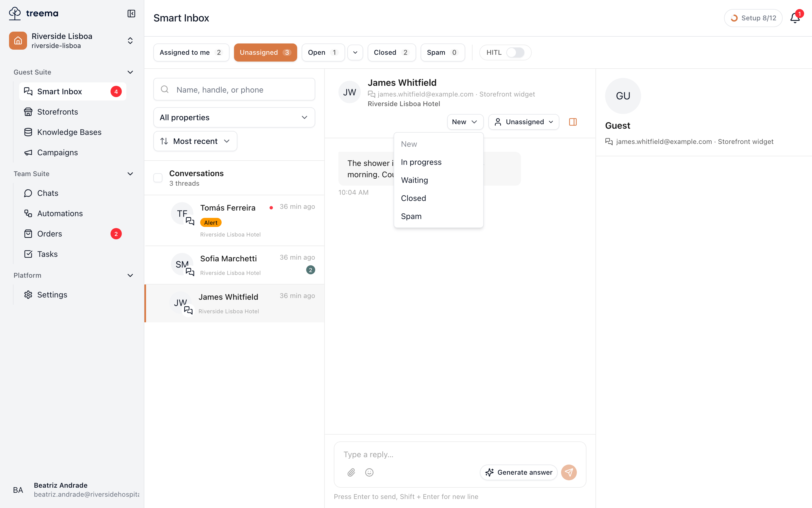This screenshot has height=508, width=812.
Task: Collapse the sidebar using the panel icon
Action: coord(131,14)
